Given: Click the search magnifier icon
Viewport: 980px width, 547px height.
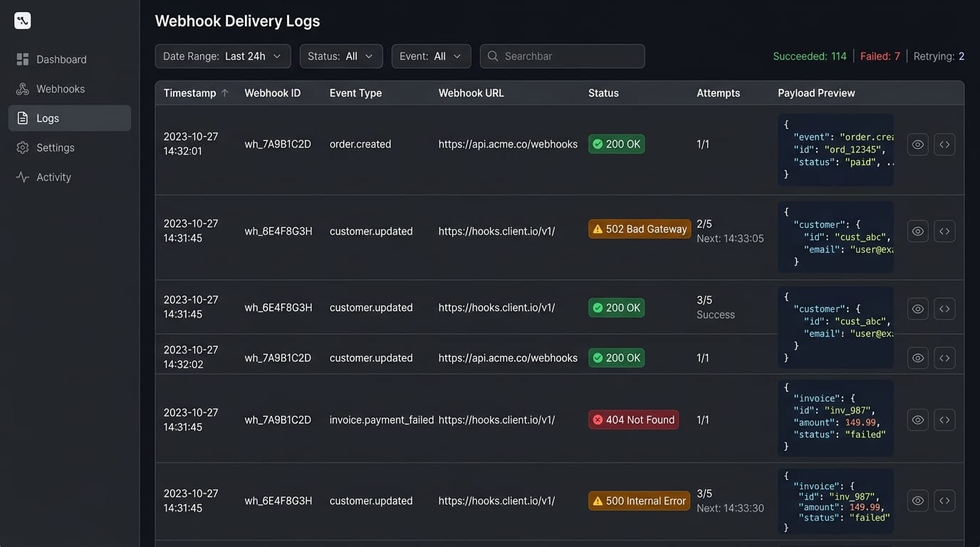Looking at the screenshot, I should coord(493,56).
